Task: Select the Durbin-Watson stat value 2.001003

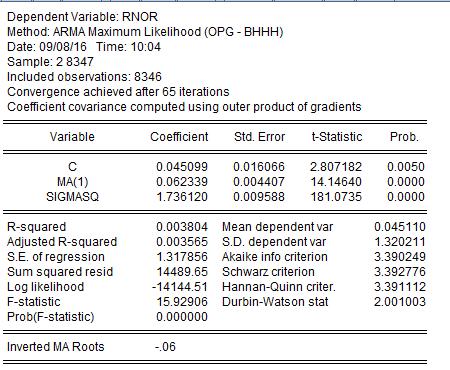Action: pos(400,302)
